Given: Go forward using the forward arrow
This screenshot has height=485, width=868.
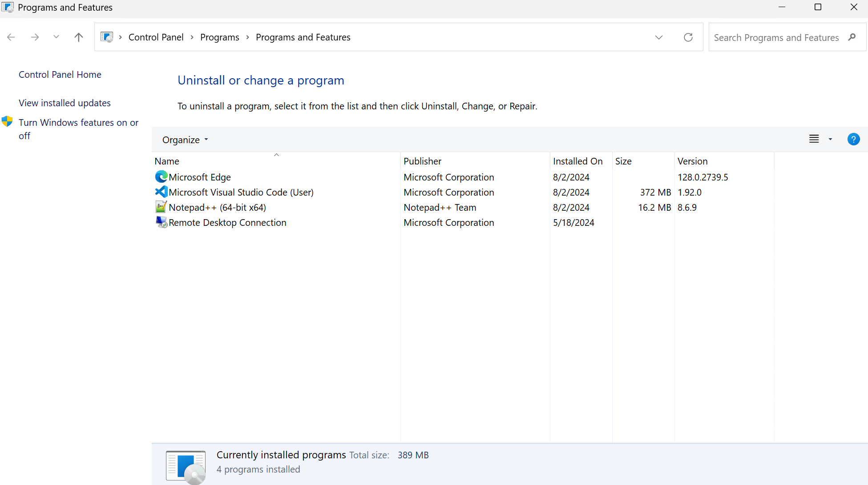Looking at the screenshot, I should coord(35,37).
